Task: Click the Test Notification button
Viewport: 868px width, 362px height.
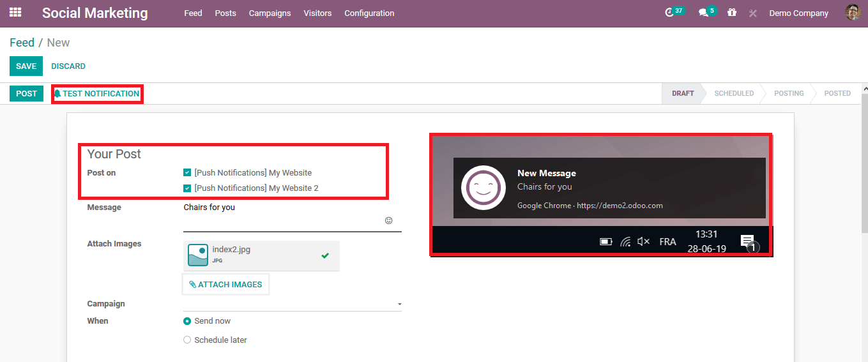Action: pyautogui.click(x=96, y=93)
